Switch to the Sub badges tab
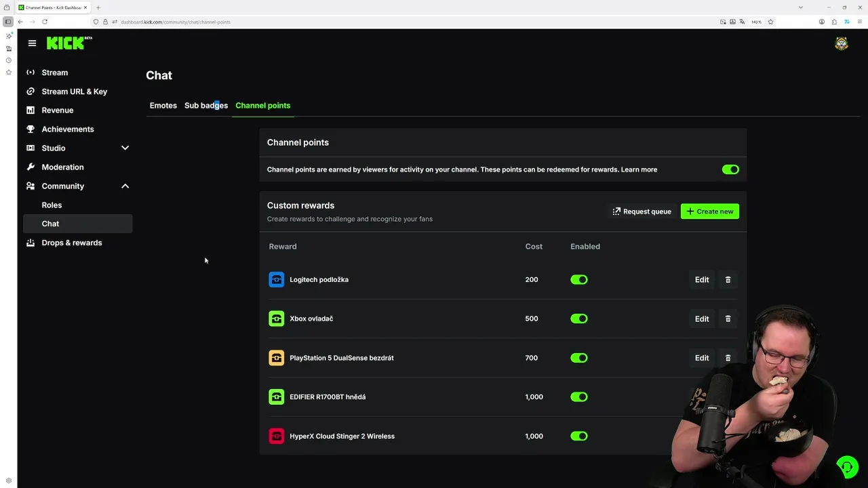This screenshot has height=488, width=868. [206, 106]
